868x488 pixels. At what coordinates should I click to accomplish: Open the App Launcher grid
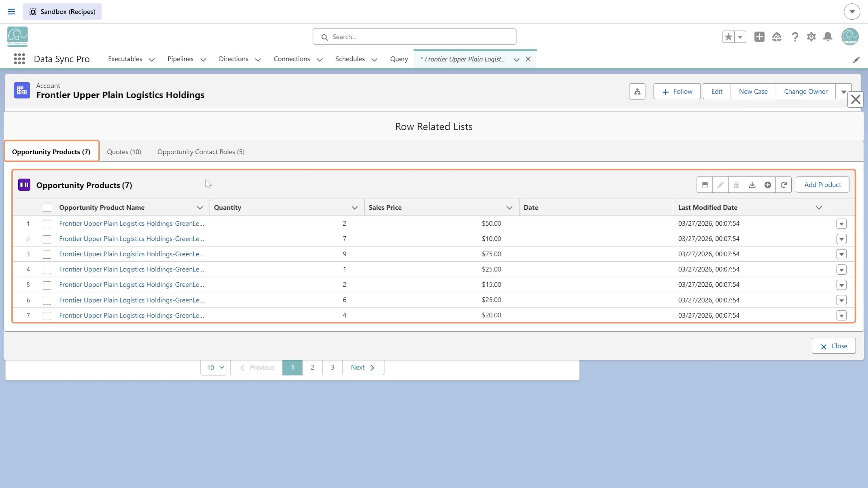(19, 59)
